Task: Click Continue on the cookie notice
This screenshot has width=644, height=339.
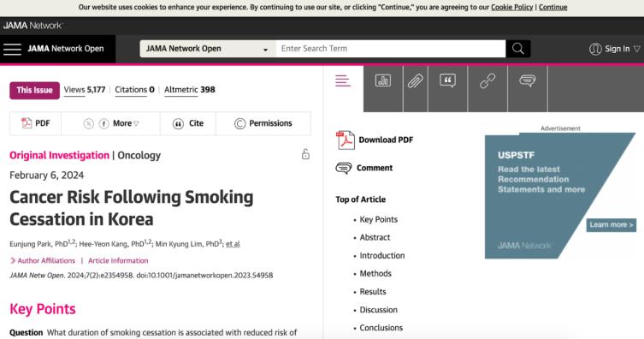Action: (552, 7)
